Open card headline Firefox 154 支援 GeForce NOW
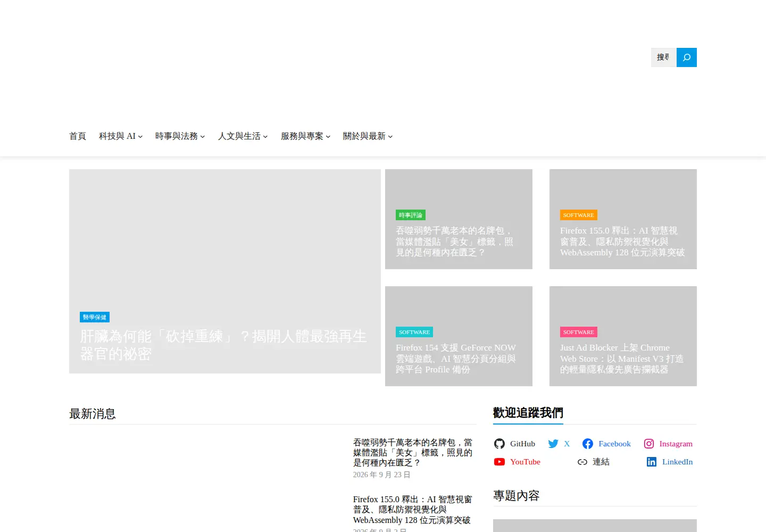Viewport: 766px width, 532px height. point(456,359)
